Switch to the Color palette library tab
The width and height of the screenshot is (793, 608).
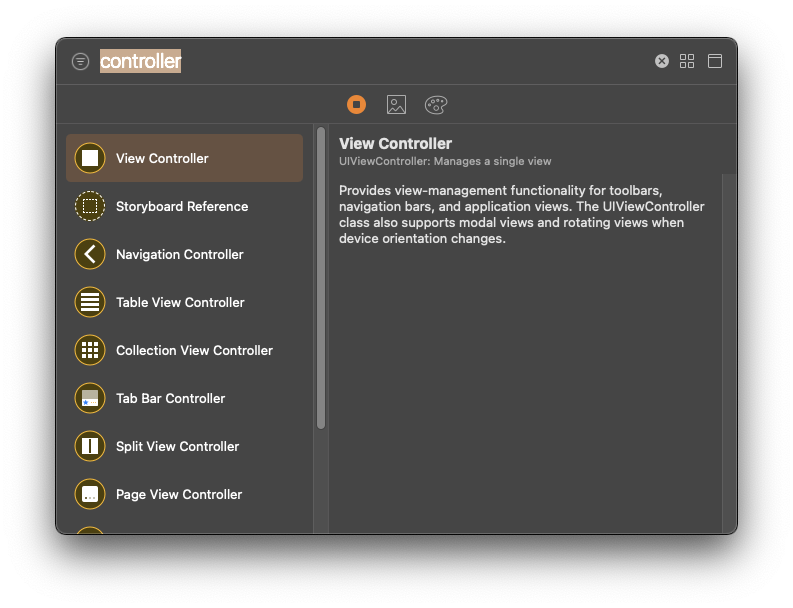(x=436, y=105)
